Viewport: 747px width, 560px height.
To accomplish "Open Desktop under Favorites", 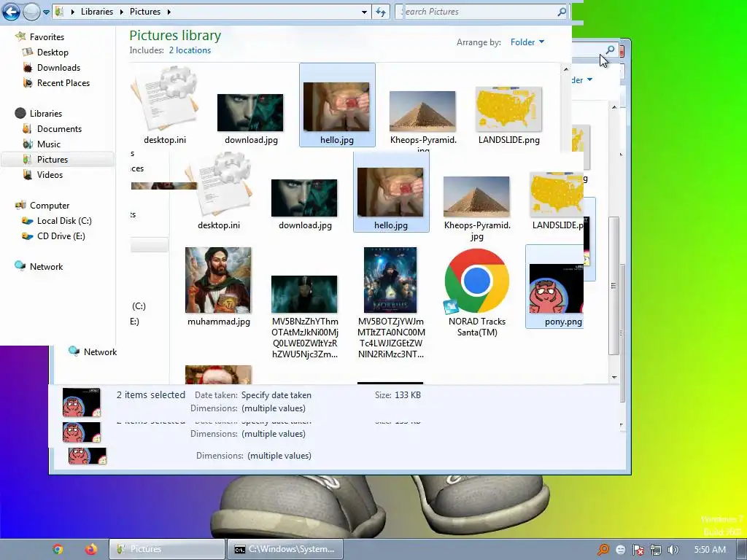I will (53, 52).
